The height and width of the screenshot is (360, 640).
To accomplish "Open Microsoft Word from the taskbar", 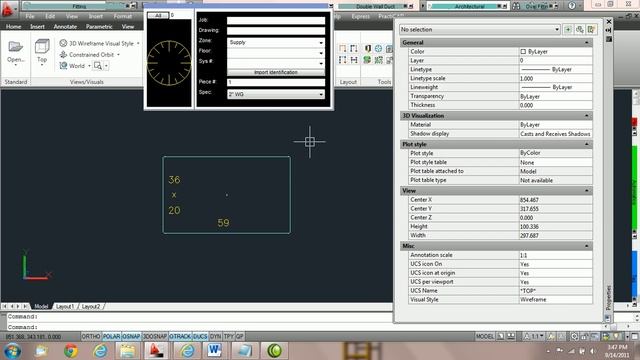I will [x=214, y=351].
